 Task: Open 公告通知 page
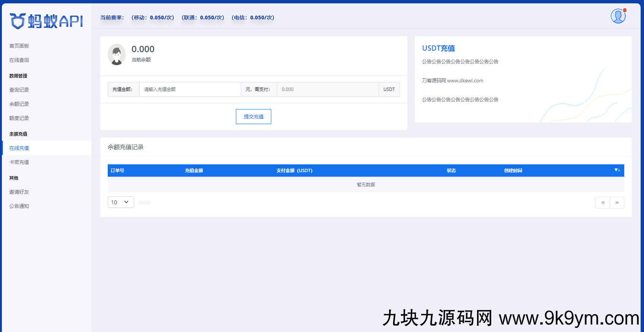[19, 206]
